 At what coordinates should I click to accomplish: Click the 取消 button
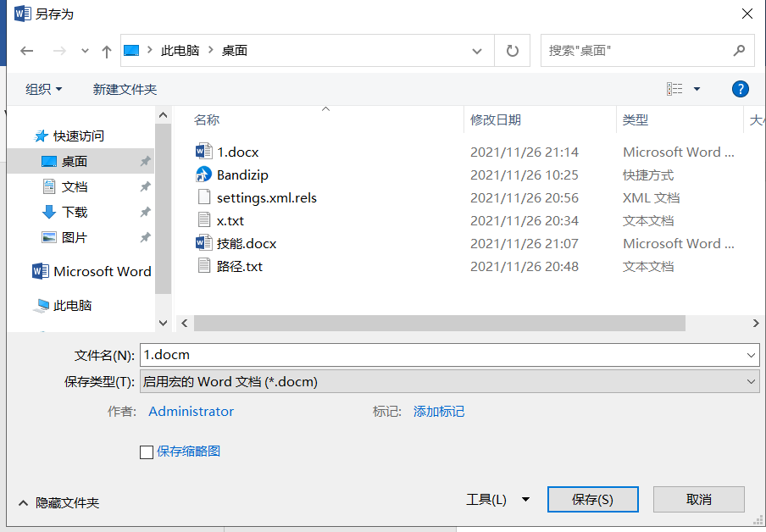coord(698,499)
